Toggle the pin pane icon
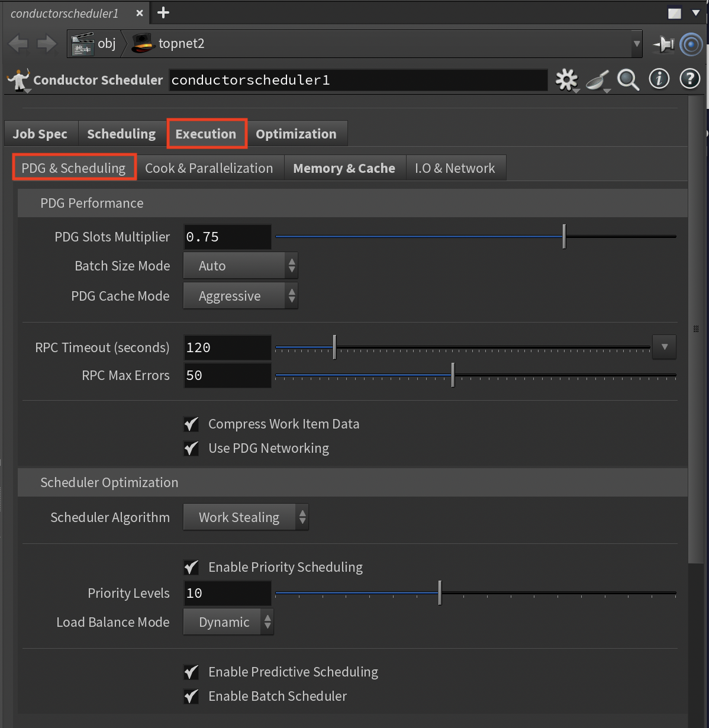The width and height of the screenshot is (709, 728). pos(663,44)
